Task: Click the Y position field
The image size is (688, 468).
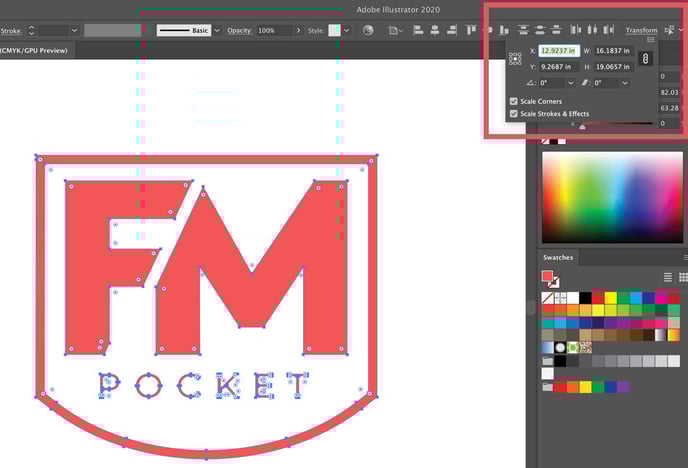Action: pyautogui.click(x=559, y=67)
